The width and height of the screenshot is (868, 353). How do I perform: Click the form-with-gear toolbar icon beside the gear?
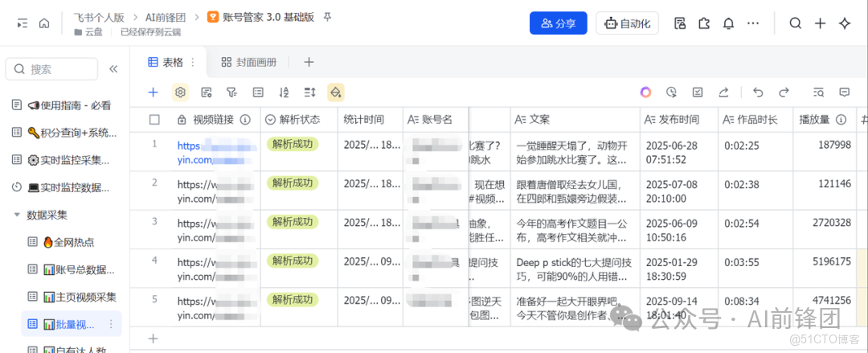207,92
